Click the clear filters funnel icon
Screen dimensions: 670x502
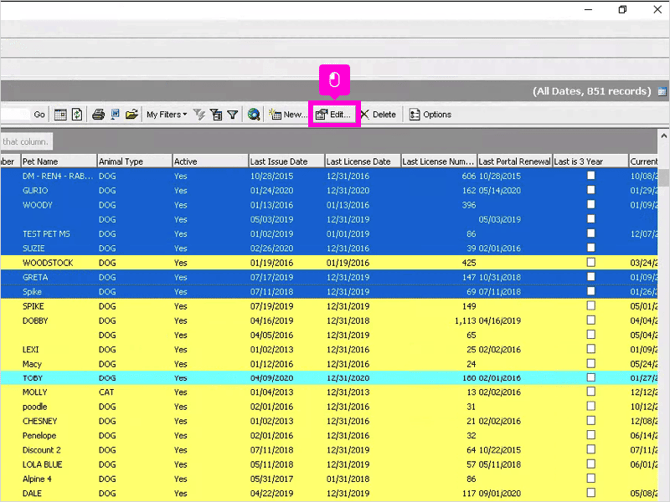(x=199, y=114)
